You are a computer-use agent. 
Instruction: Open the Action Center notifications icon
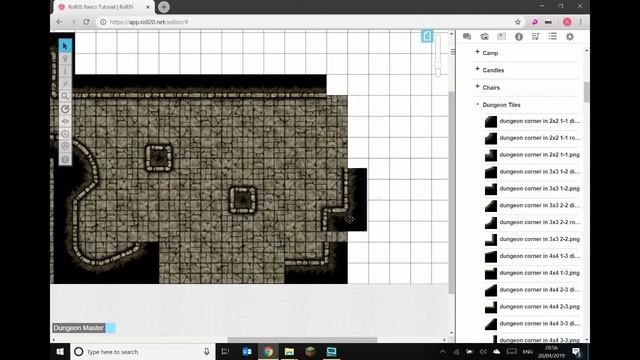(x=576, y=351)
